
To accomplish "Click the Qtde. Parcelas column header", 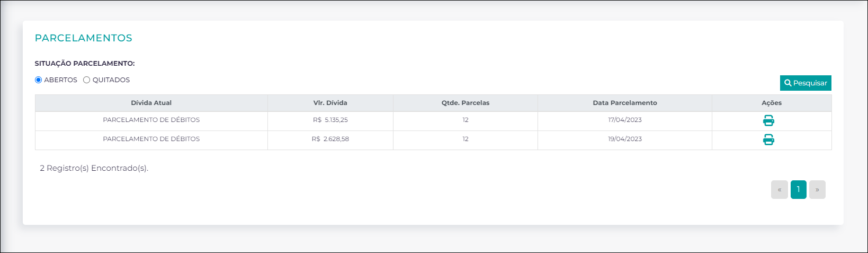I will pos(466,103).
